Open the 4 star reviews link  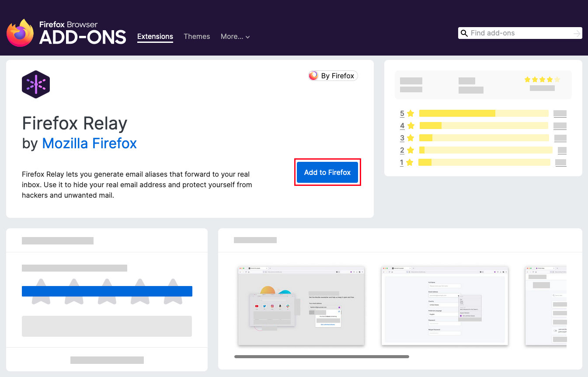pyautogui.click(x=402, y=126)
